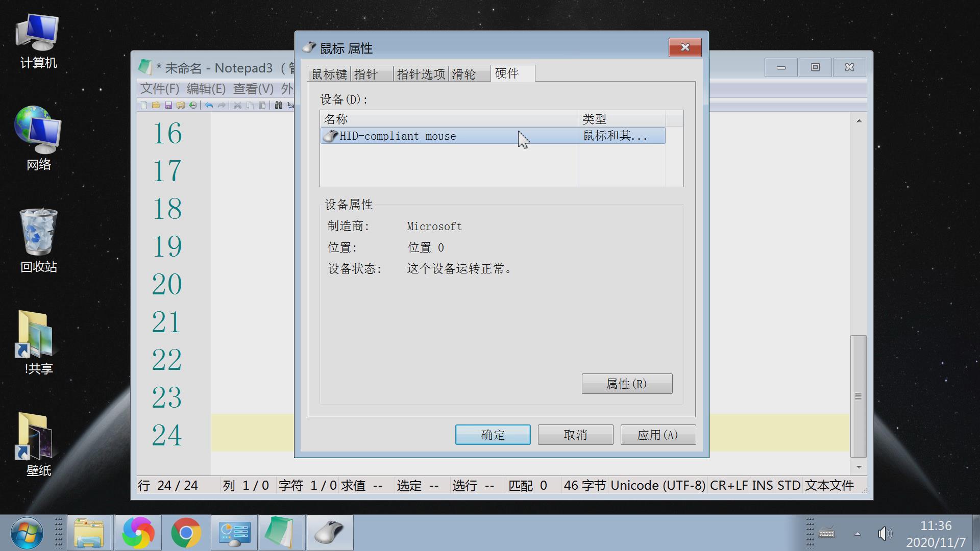The width and height of the screenshot is (980, 551).
Task: Click the New file toolbar icon
Action: coord(144,106)
